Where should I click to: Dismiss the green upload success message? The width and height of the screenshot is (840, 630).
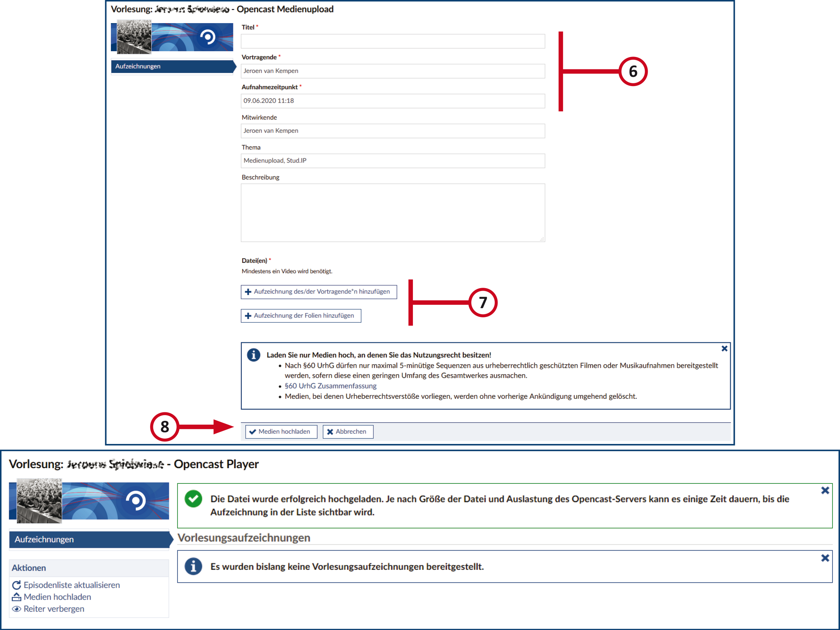825,490
